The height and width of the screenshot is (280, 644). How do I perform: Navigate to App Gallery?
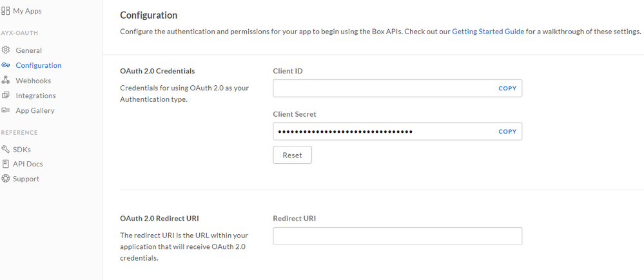pos(35,110)
